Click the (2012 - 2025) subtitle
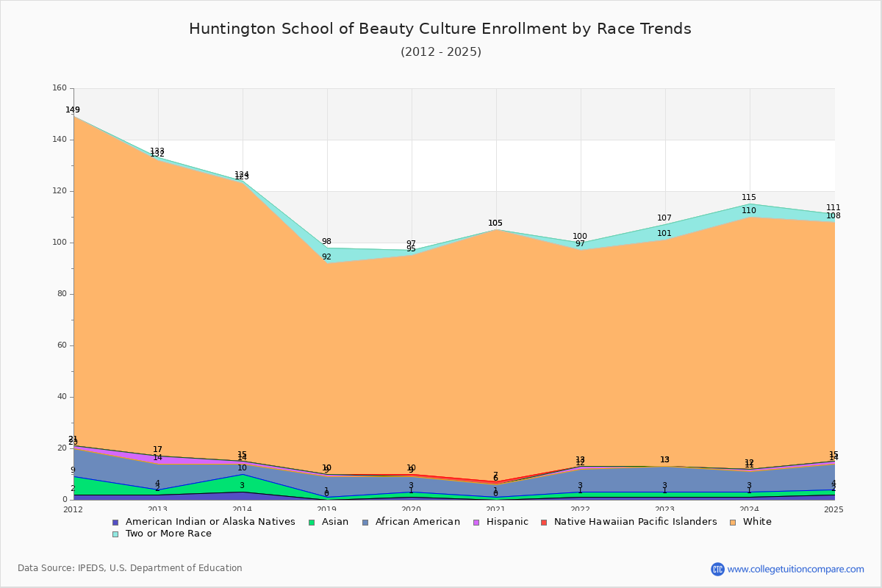The height and width of the screenshot is (588, 882). [441, 51]
